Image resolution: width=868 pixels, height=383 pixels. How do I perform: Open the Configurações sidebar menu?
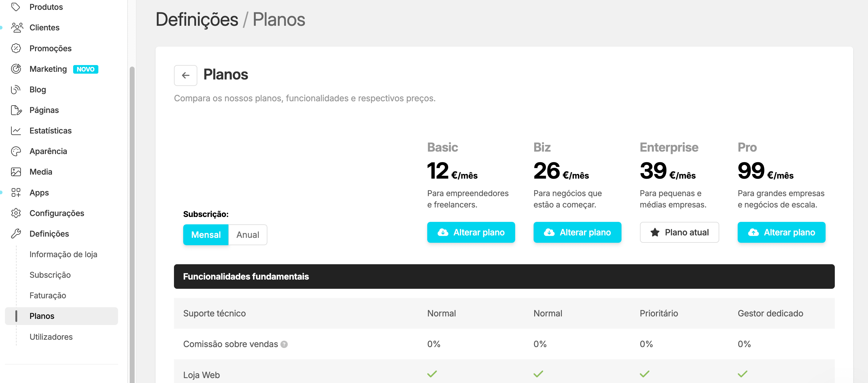coord(57,213)
